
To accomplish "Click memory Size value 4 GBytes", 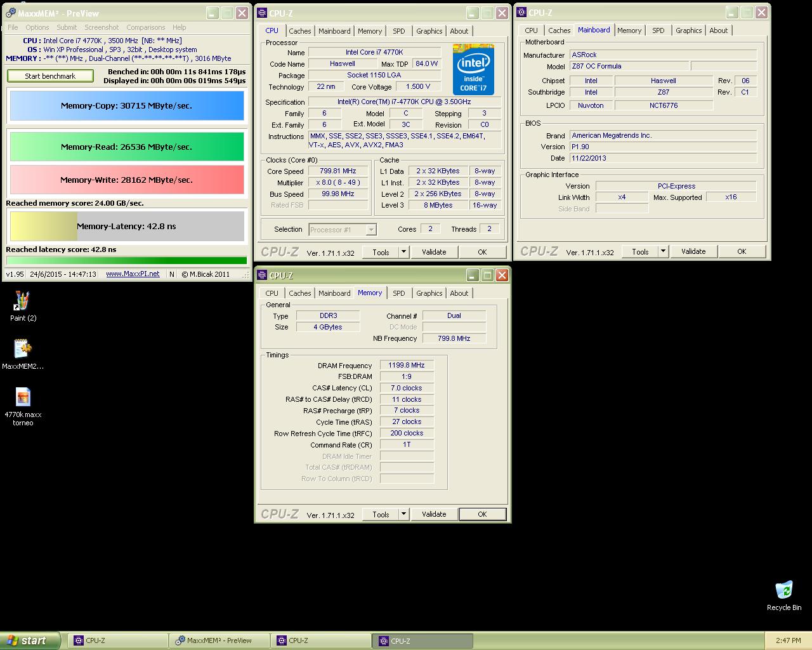I will [x=327, y=328].
